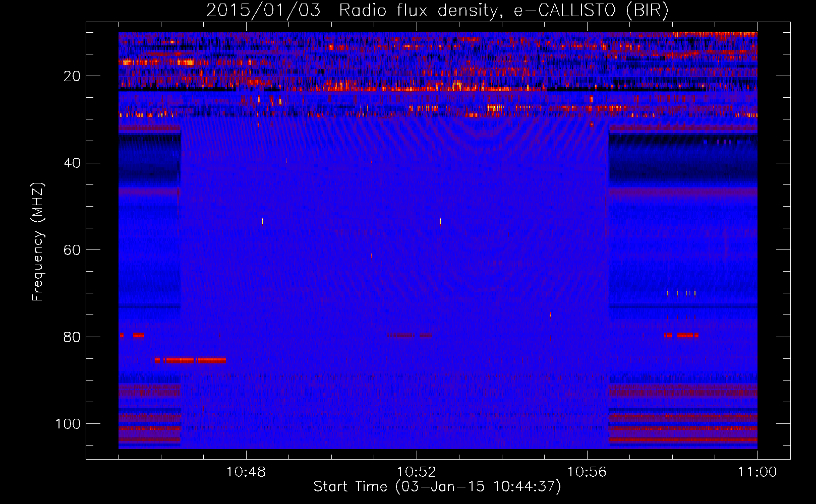Click the Start Time axis label
This screenshot has width=816, height=504.
point(437,487)
